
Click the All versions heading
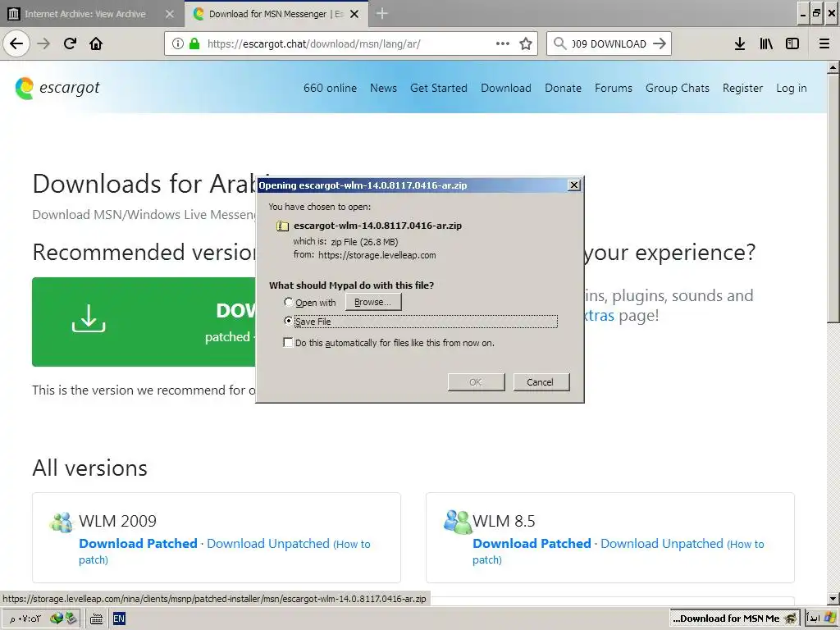(x=89, y=468)
